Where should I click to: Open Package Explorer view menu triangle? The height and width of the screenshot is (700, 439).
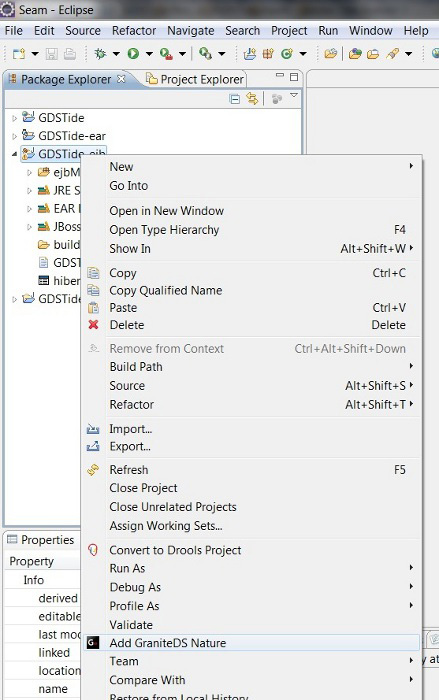[x=294, y=96]
